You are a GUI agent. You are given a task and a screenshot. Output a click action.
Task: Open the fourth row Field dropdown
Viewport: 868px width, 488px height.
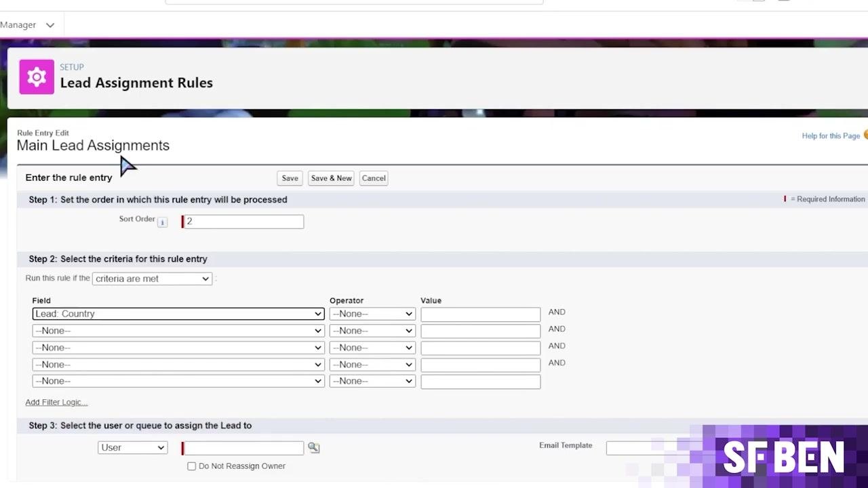coord(178,365)
